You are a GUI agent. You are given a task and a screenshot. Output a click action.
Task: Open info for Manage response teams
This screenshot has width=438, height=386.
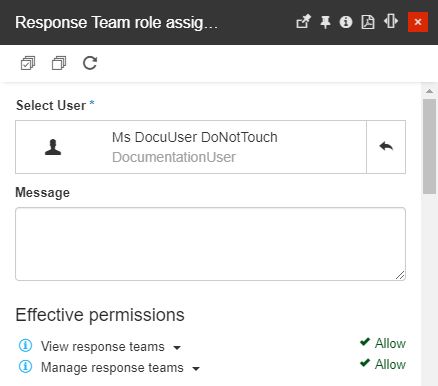pyautogui.click(x=25, y=366)
